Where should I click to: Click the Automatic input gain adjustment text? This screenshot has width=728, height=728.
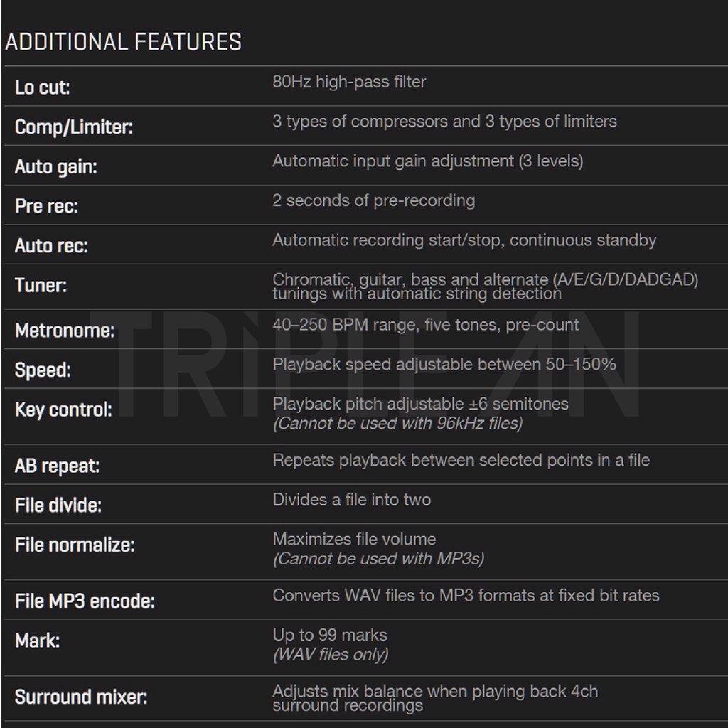coord(427,161)
